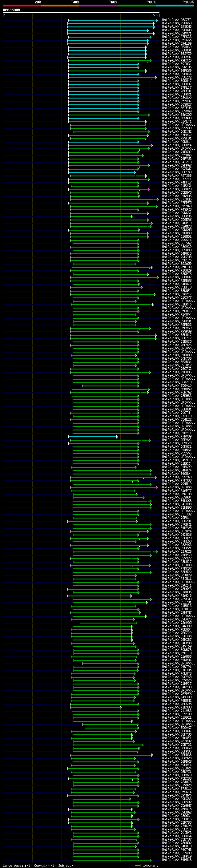Click the purple alignment bar for UniRef100_Q6AUP3
This screenshot has height=868, width=197.
109,189
